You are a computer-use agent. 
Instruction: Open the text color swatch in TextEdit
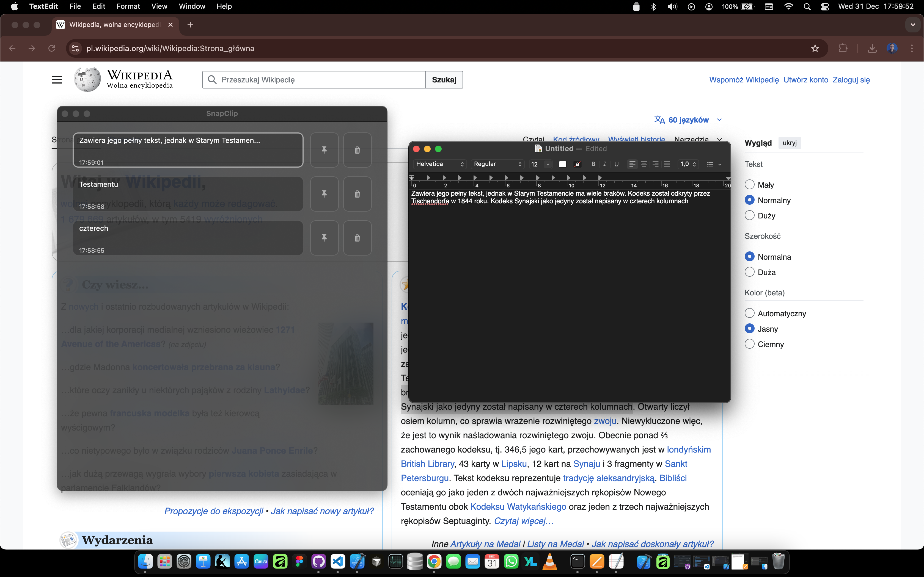click(x=562, y=164)
